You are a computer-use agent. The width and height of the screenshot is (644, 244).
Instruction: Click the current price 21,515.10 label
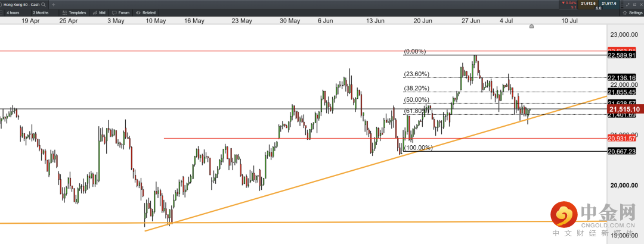click(624, 109)
